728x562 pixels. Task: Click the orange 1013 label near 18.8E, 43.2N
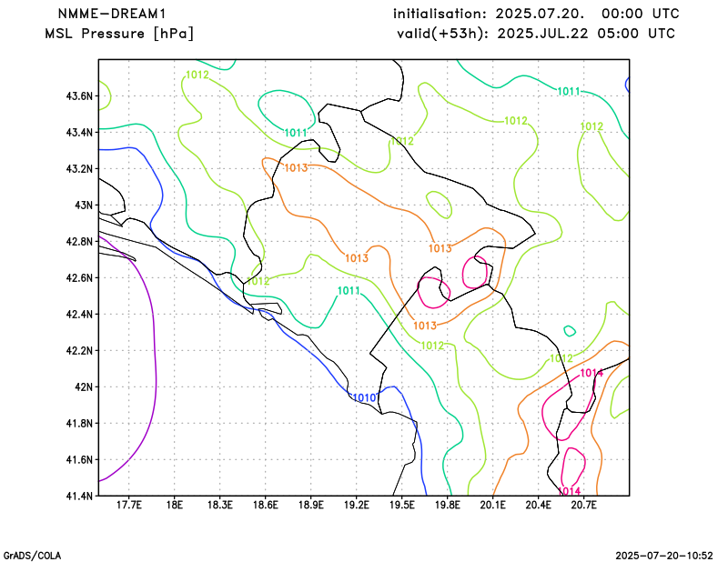(297, 168)
